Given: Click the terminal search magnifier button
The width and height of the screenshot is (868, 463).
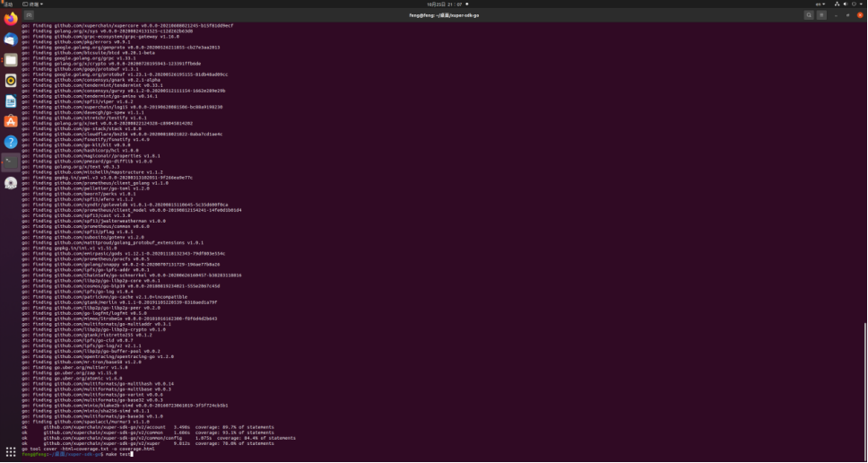Looking at the screenshot, I should pyautogui.click(x=809, y=15).
